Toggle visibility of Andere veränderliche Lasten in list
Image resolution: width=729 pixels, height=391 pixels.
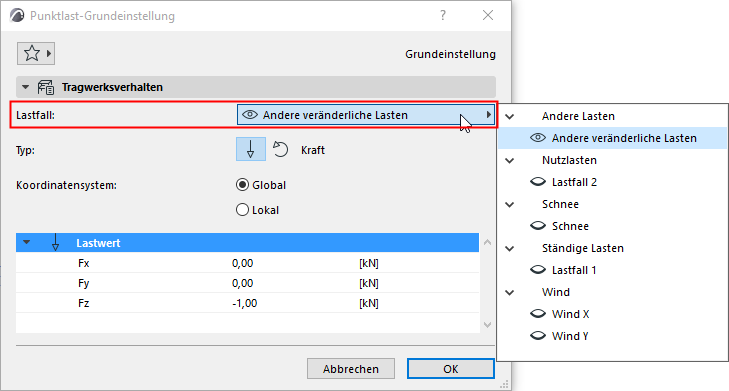(538, 138)
